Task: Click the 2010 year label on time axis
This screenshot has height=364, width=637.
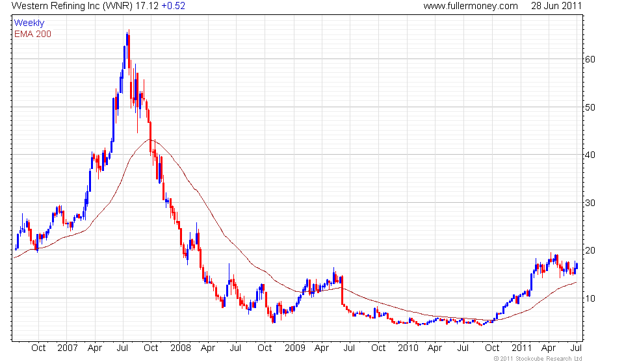Action: tap(408, 348)
